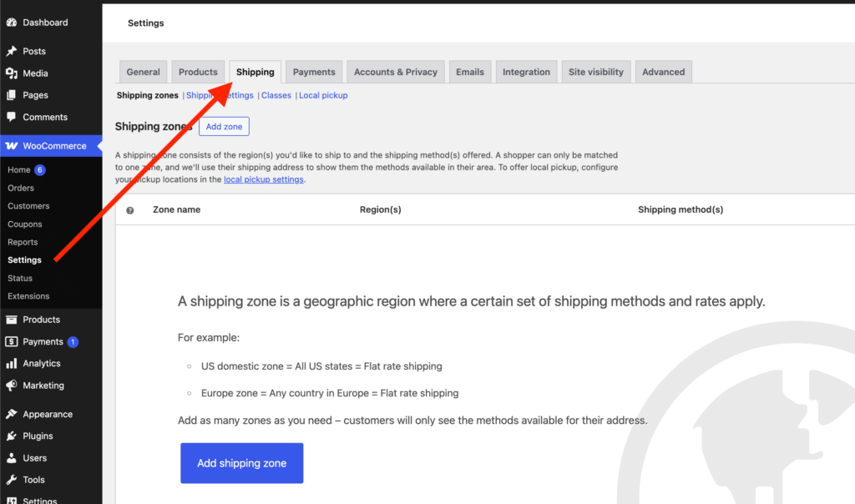
Task: Go to Accounts & Privacy tab
Action: tap(396, 72)
